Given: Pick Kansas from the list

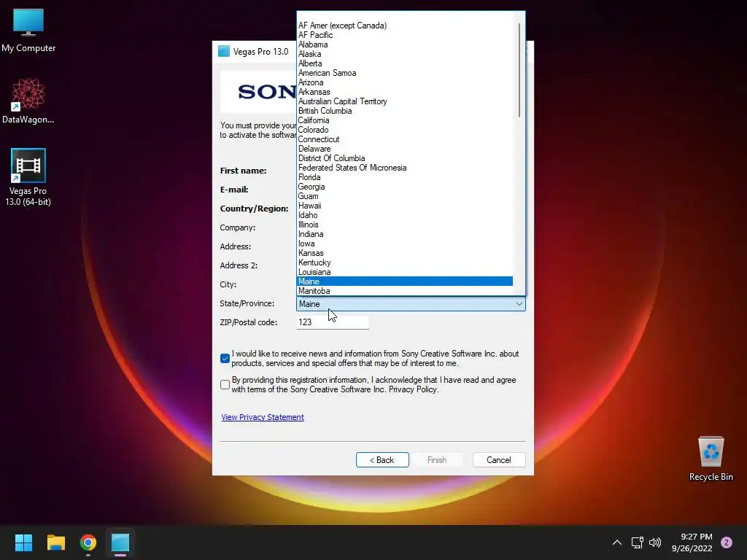Looking at the screenshot, I should 404,253.
